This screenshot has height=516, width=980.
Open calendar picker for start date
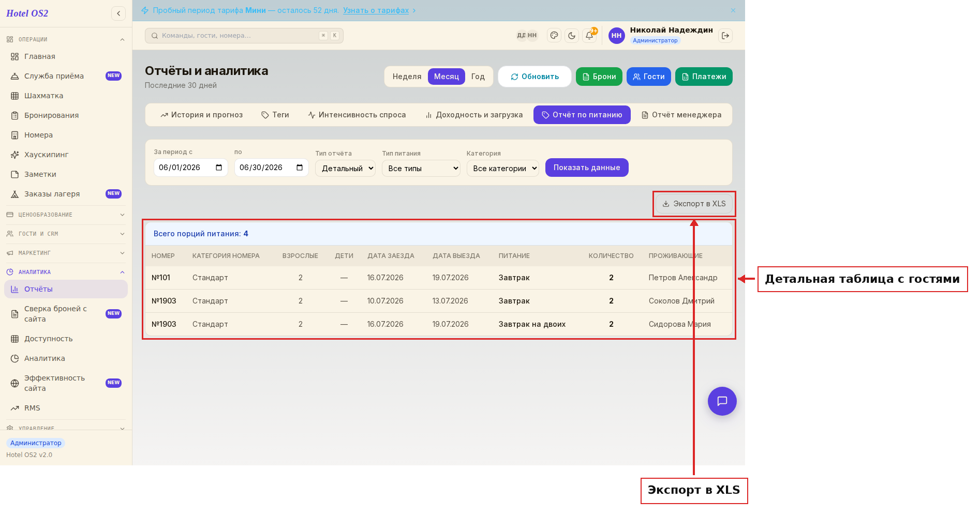click(x=219, y=168)
